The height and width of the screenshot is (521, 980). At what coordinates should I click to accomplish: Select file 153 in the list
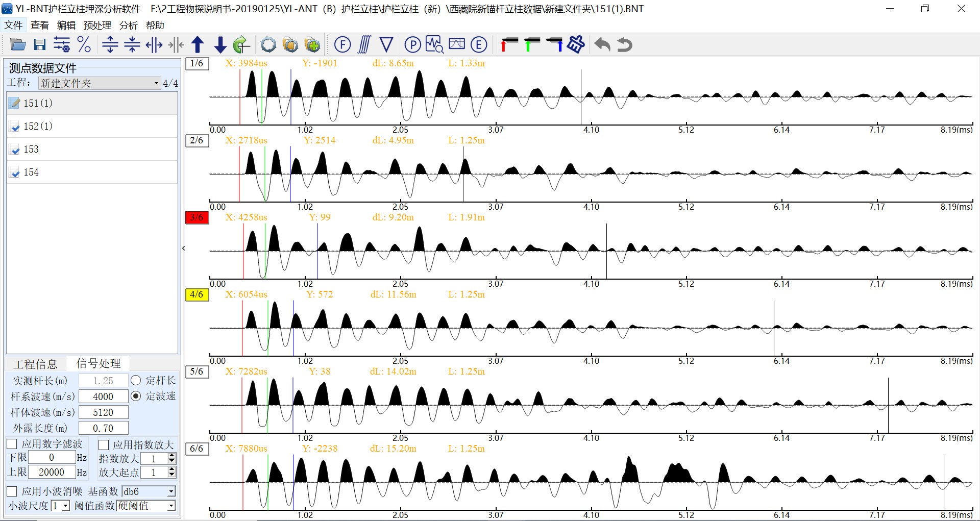tap(31, 150)
